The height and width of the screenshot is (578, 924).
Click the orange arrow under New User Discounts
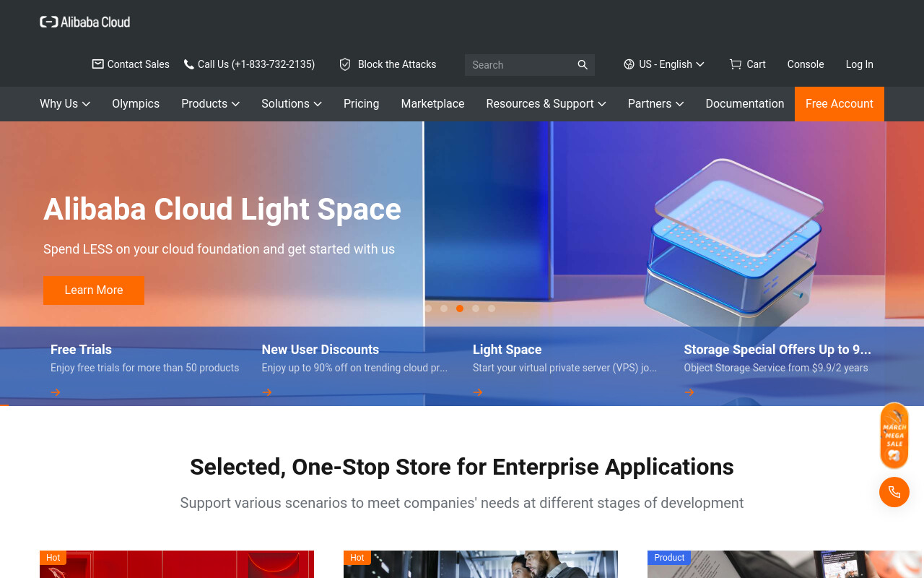(x=267, y=392)
